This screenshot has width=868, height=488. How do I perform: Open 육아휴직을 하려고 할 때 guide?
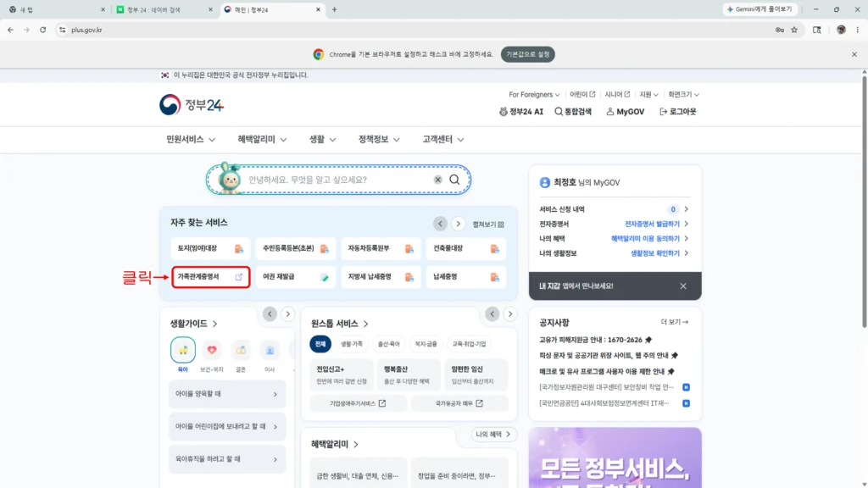(x=227, y=459)
